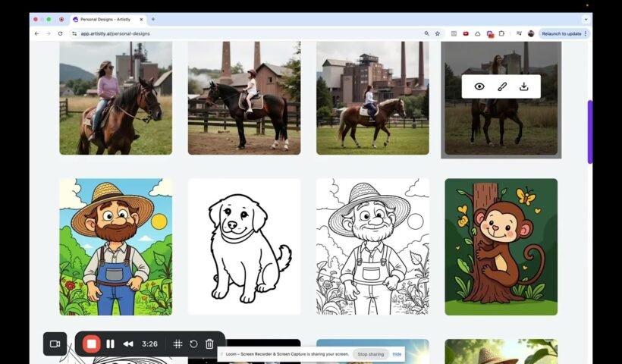The width and height of the screenshot is (622, 364).
Task: Open the Loom drawing grid tool
Action: tap(177, 344)
